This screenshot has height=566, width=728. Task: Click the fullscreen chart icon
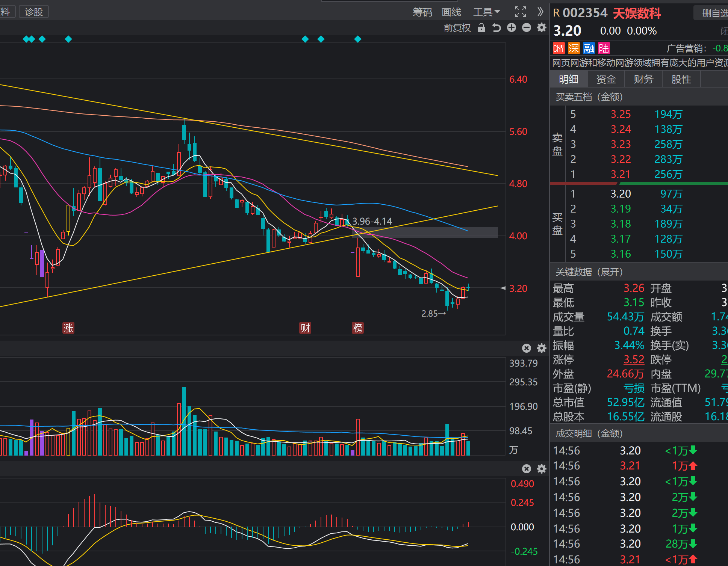tap(520, 12)
